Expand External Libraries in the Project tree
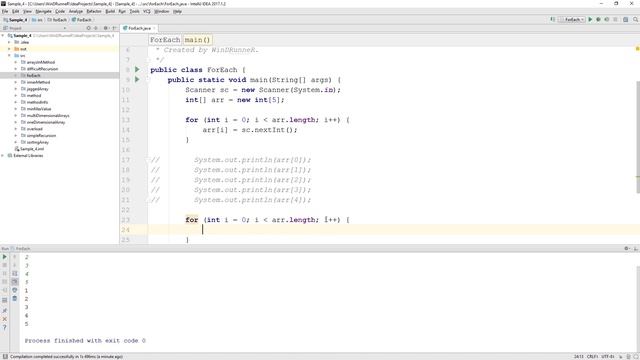Screen dimensions: 640x360 pyautogui.click(x=3, y=156)
